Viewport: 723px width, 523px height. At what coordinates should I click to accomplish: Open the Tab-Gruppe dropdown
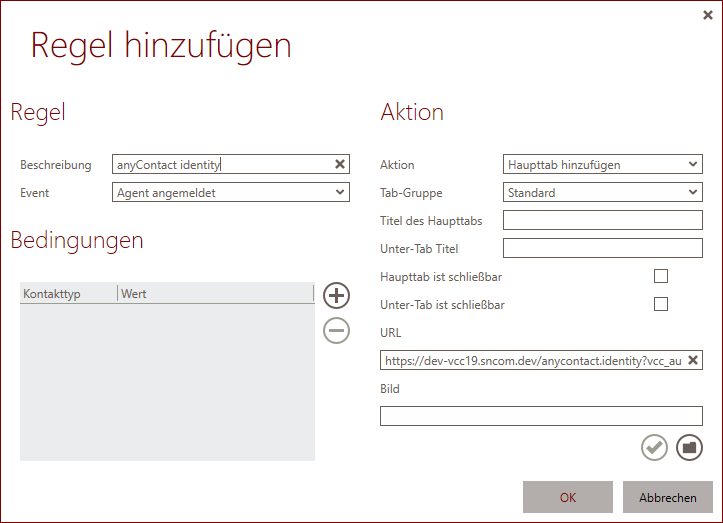[602, 192]
